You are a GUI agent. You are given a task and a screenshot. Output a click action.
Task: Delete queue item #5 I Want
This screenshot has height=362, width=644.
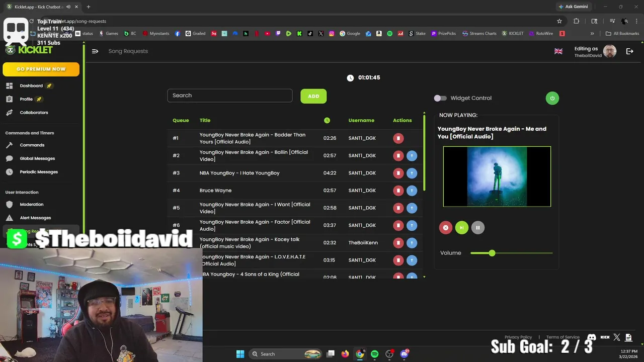coord(398,208)
